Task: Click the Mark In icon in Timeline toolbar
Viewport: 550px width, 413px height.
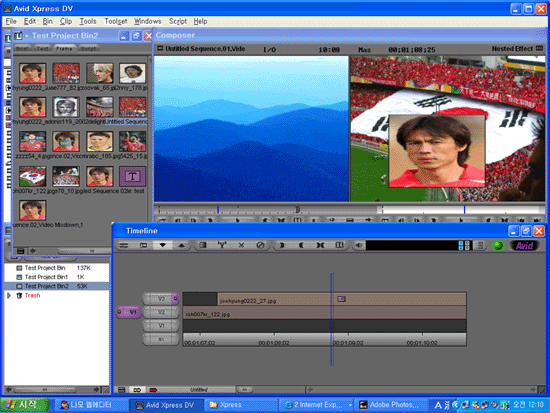Action: (281, 245)
